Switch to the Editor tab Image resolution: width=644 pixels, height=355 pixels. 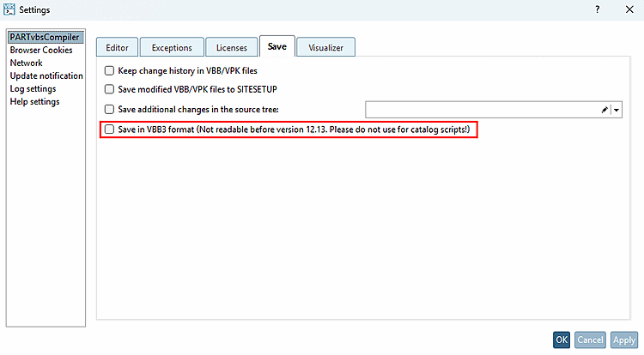click(117, 47)
